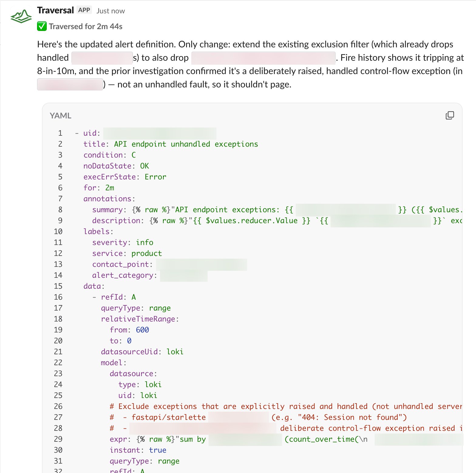Click the 'service: product' label line
The height and width of the screenshot is (473, 476).
point(127,253)
